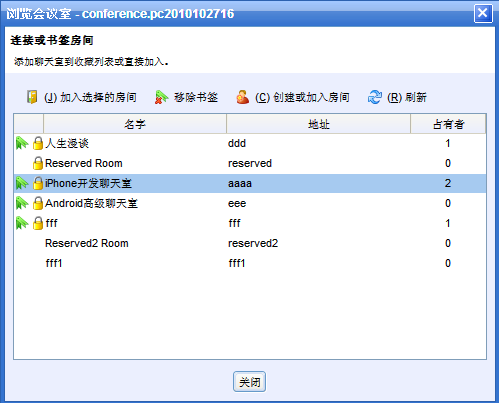Image resolution: width=499 pixels, height=403 pixels.
Task: Select the Reserved2 Room entry
Action: [250, 243]
